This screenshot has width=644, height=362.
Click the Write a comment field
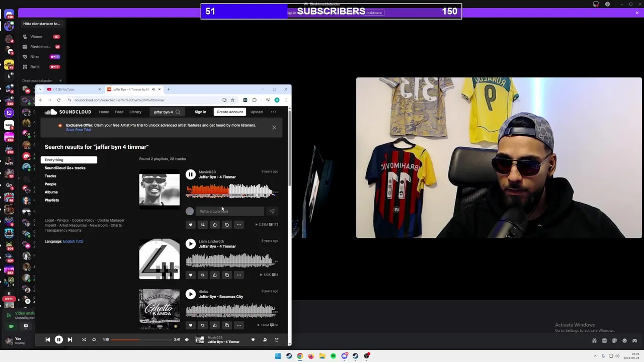(x=229, y=211)
